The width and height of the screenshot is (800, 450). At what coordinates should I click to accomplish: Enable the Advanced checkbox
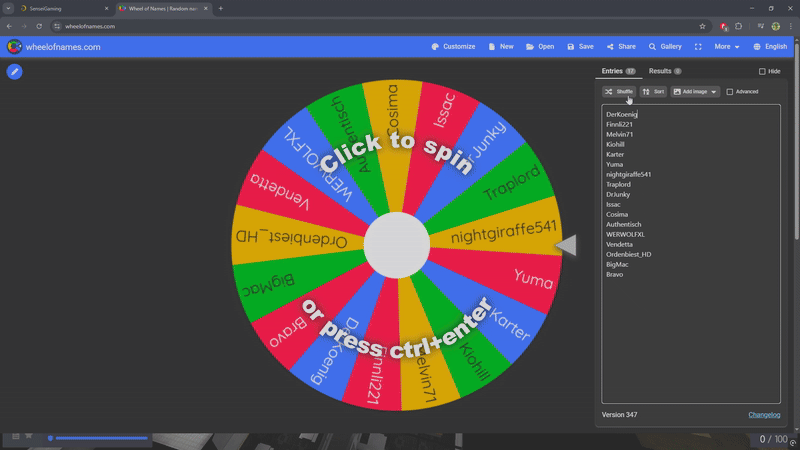730,92
